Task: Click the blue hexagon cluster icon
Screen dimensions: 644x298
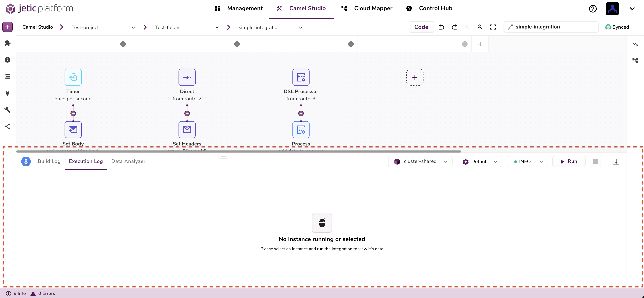Action: click(x=26, y=161)
